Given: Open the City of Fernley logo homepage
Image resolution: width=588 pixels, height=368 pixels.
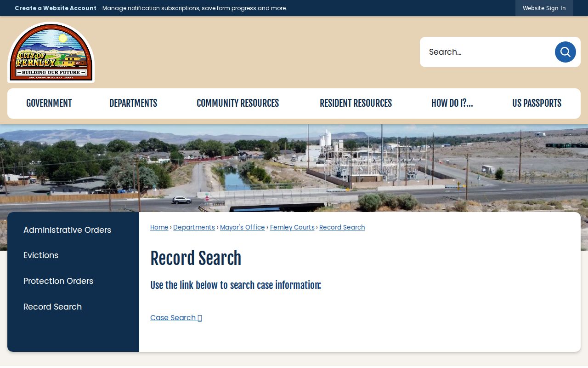Looking at the screenshot, I should (51, 52).
